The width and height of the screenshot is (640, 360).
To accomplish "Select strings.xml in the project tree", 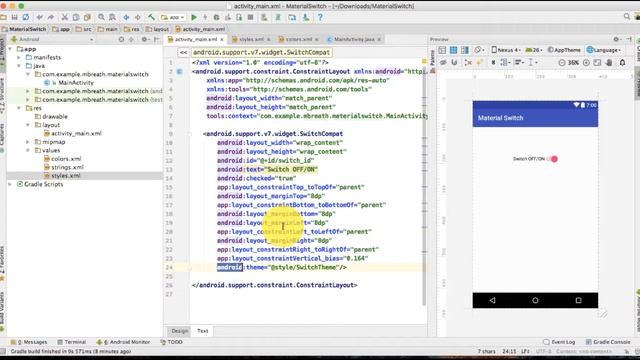I will (x=68, y=167).
